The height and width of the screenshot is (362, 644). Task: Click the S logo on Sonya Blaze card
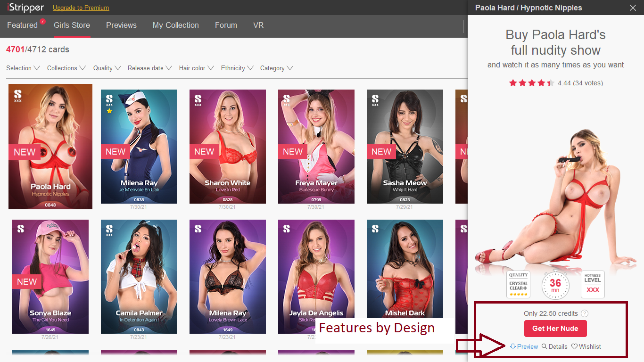[21, 229]
